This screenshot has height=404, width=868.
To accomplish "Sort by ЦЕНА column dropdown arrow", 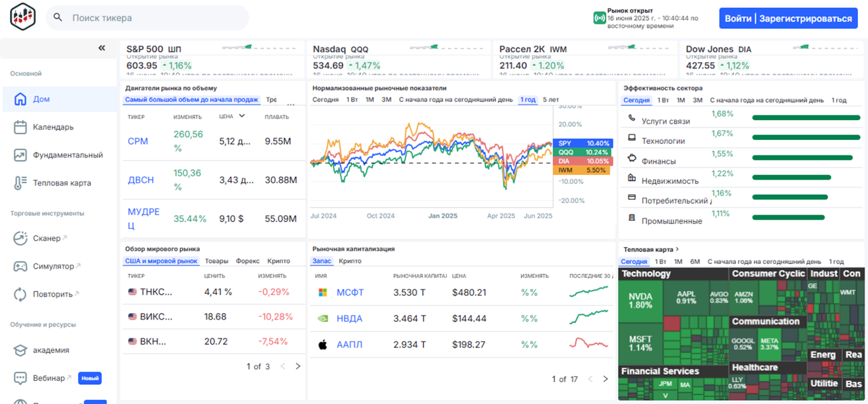I will pos(242,116).
